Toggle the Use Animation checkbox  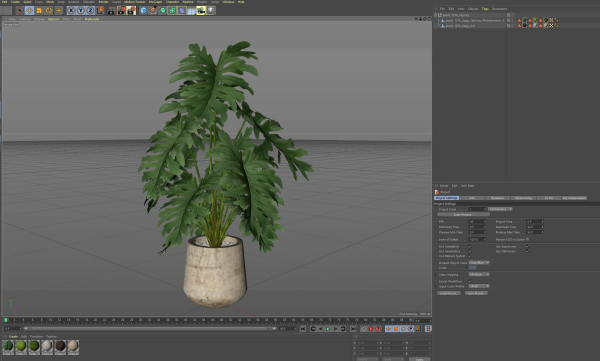(470, 247)
